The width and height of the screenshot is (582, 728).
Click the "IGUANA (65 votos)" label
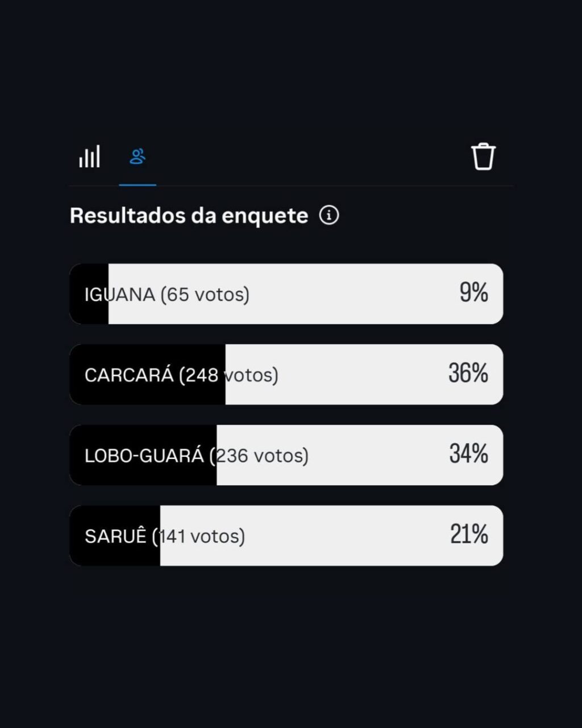[x=167, y=295]
